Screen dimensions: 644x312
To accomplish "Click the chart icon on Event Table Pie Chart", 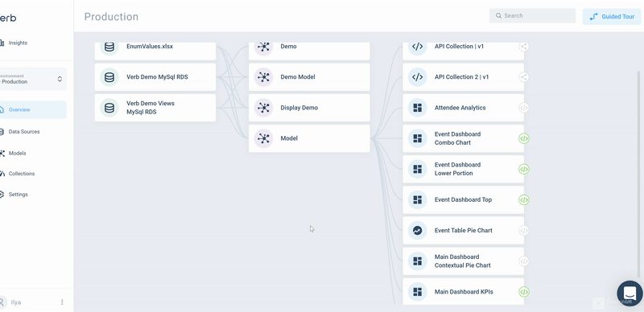I will (x=417, y=230).
